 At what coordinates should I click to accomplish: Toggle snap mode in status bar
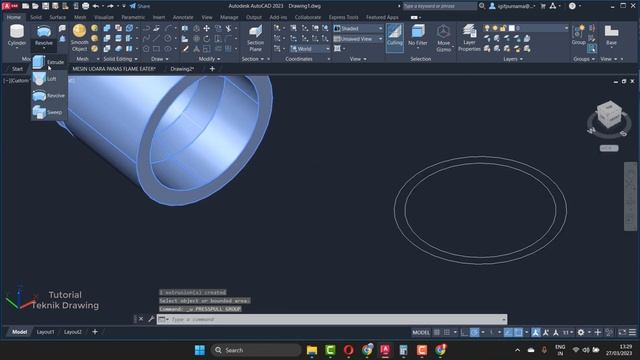click(447, 332)
